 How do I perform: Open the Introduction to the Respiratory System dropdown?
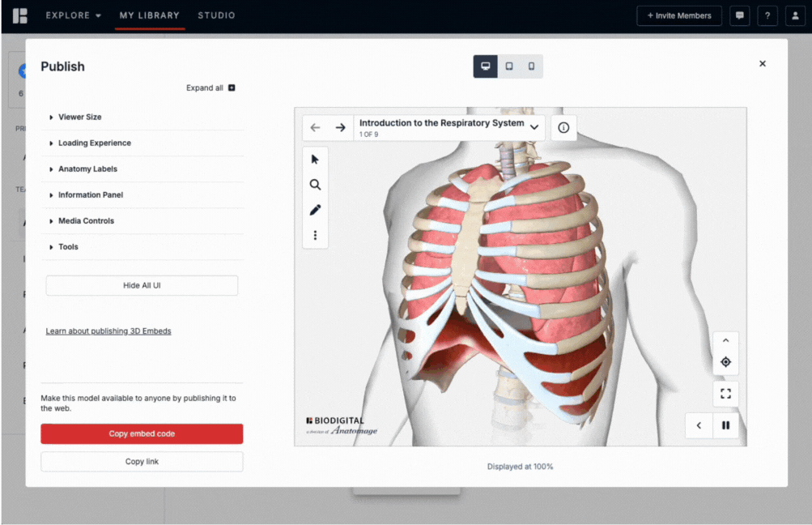tap(449, 127)
